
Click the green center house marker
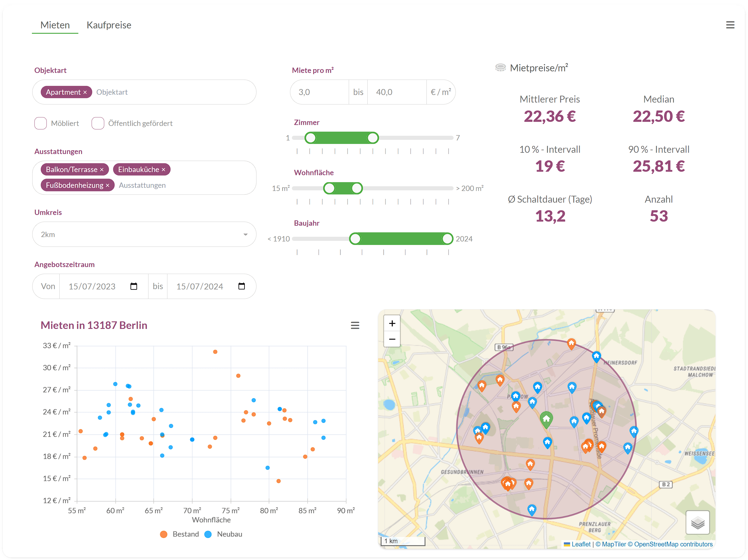(546, 419)
